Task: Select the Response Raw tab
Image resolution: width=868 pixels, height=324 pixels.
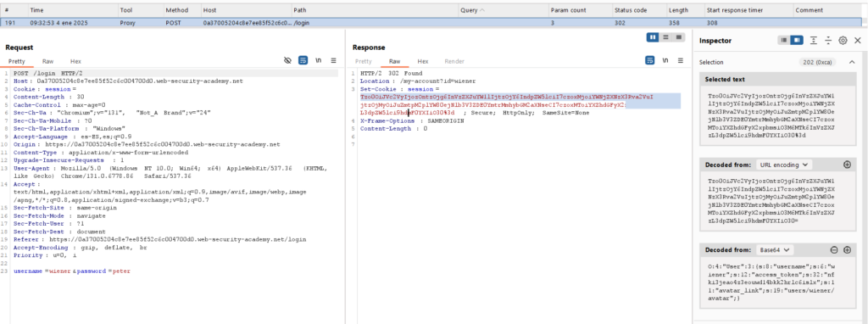Action: pos(395,61)
